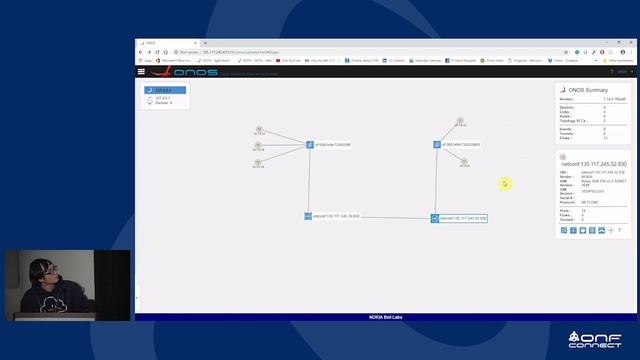Bookmark this page with the star icon
This screenshot has width=640, height=360.
point(566,52)
